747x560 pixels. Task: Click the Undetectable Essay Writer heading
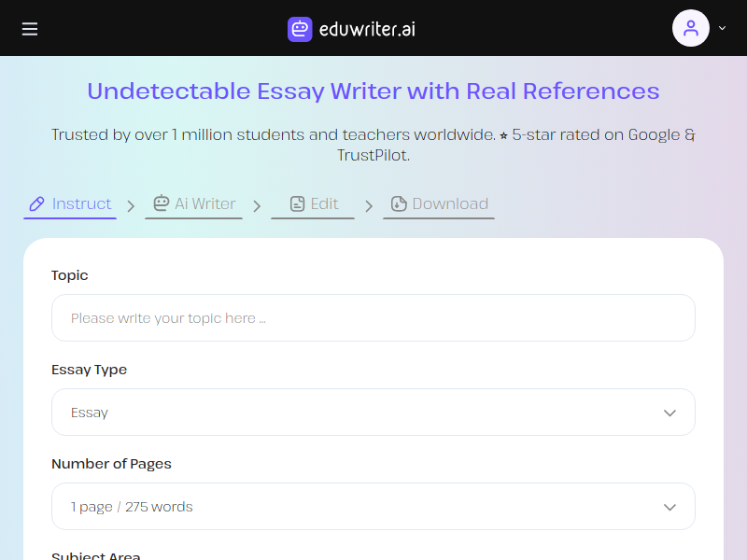[373, 91]
